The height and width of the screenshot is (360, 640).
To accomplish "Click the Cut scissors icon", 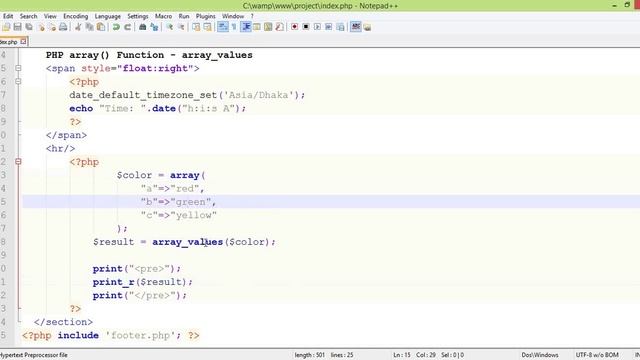I will pyautogui.click(x=78, y=27).
